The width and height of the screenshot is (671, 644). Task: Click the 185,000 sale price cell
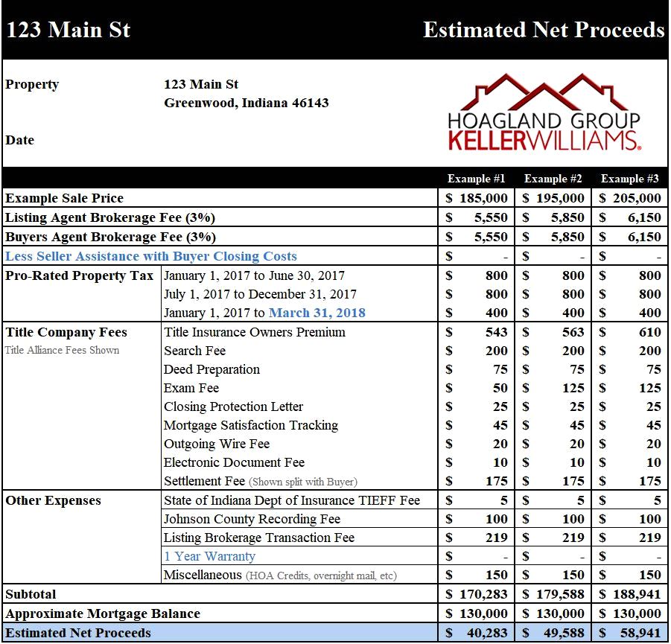pos(477,198)
